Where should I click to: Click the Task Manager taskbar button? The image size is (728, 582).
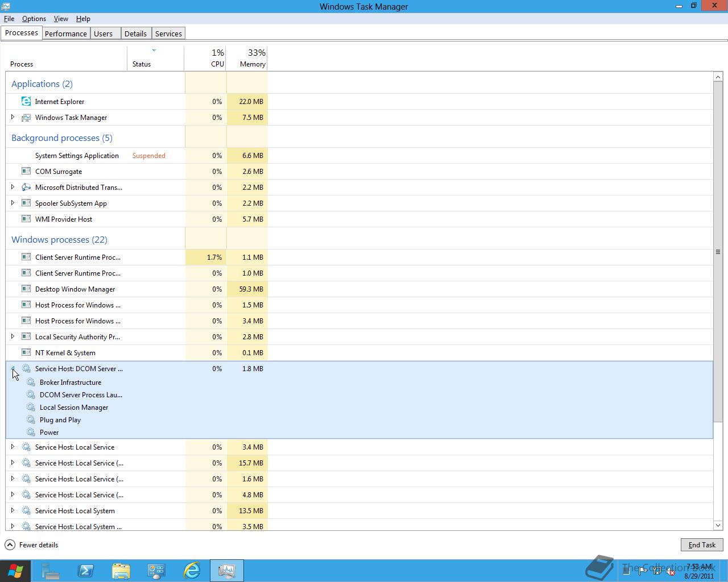pos(227,571)
